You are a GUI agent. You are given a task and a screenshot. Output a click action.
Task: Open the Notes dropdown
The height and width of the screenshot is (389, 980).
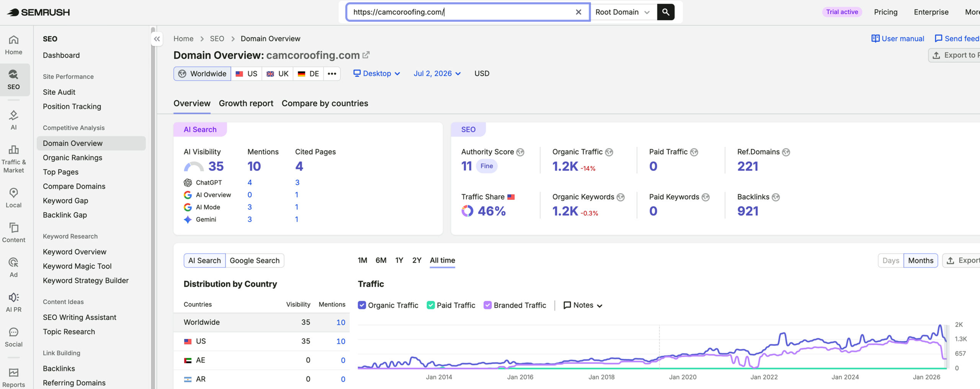(x=583, y=305)
